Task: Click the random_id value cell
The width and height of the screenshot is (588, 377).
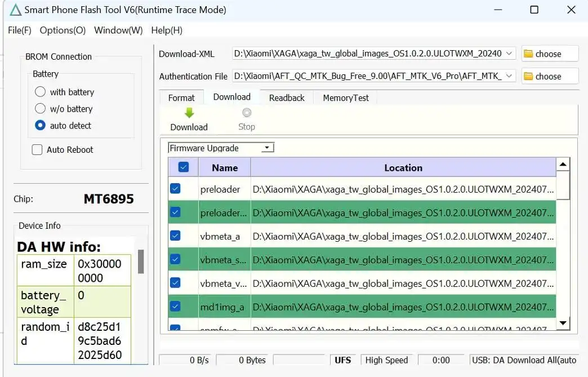Action: click(x=103, y=340)
